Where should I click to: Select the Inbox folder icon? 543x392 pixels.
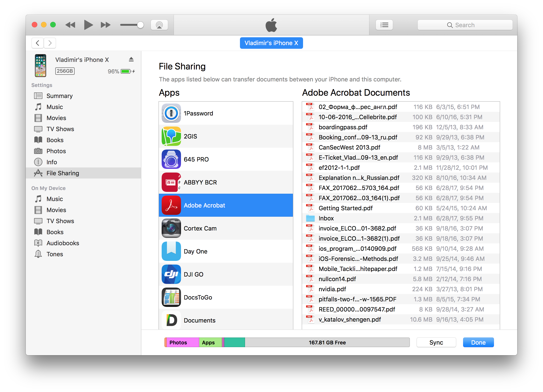click(x=310, y=218)
